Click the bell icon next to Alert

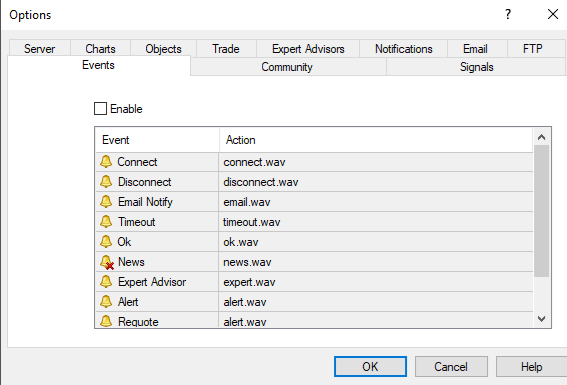click(x=106, y=301)
